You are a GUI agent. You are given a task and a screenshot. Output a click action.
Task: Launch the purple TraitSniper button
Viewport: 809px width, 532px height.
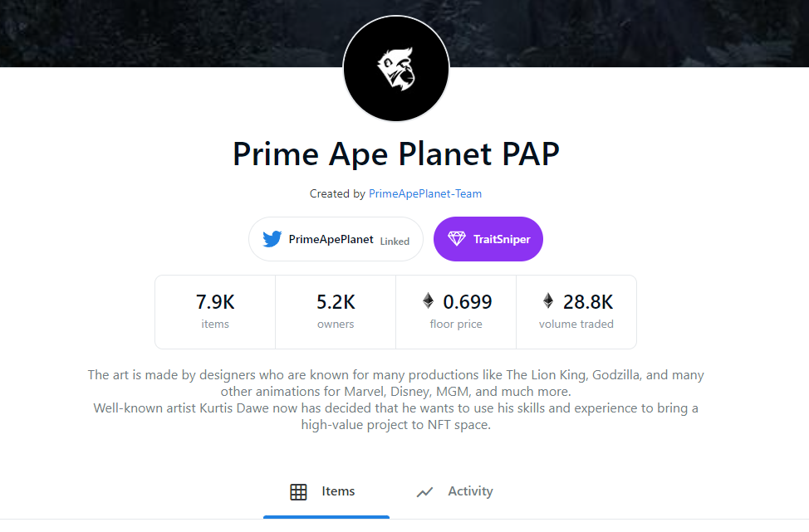(488, 239)
